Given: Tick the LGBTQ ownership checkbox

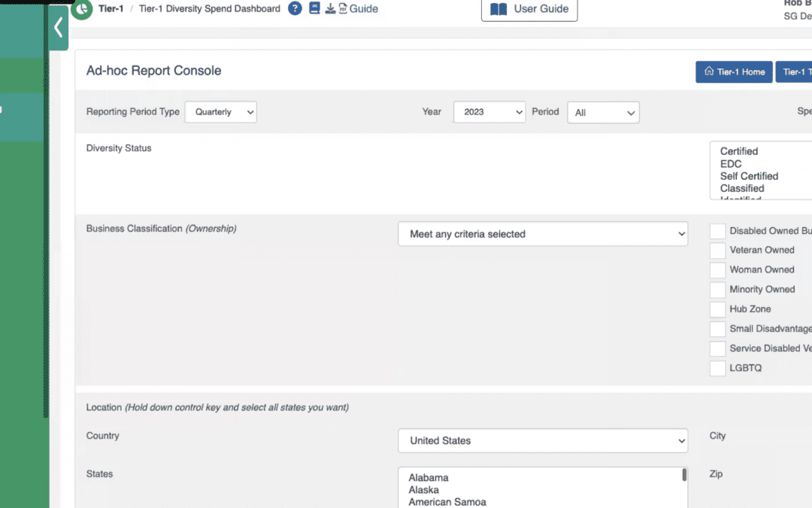Looking at the screenshot, I should [x=717, y=368].
